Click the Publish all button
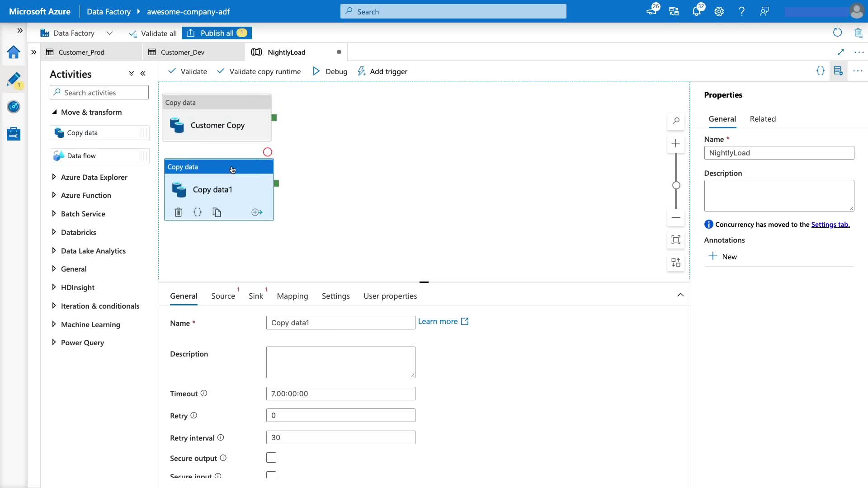868x488 pixels. pyautogui.click(x=217, y=33)
